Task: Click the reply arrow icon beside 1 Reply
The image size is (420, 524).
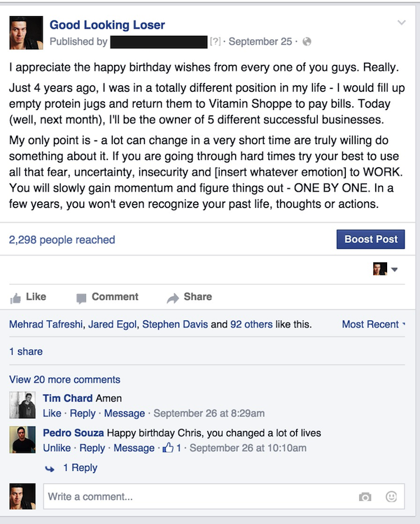Action: coord(50,469)
